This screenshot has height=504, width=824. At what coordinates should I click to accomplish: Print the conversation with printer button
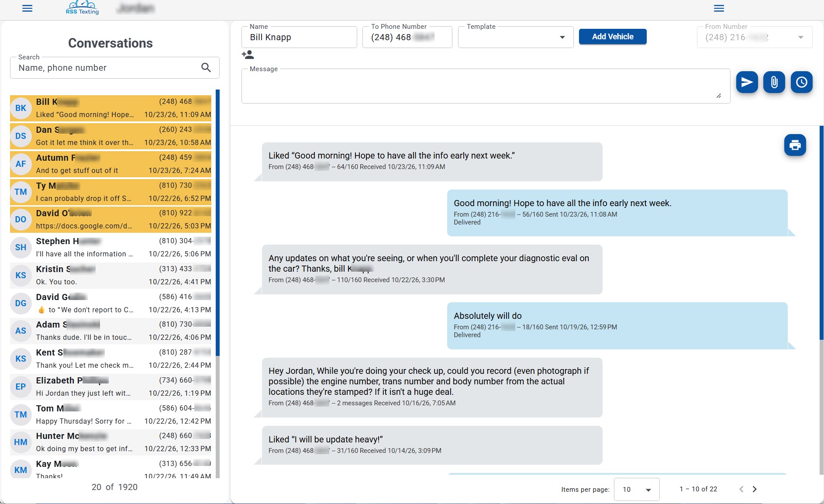pos(795,145)
